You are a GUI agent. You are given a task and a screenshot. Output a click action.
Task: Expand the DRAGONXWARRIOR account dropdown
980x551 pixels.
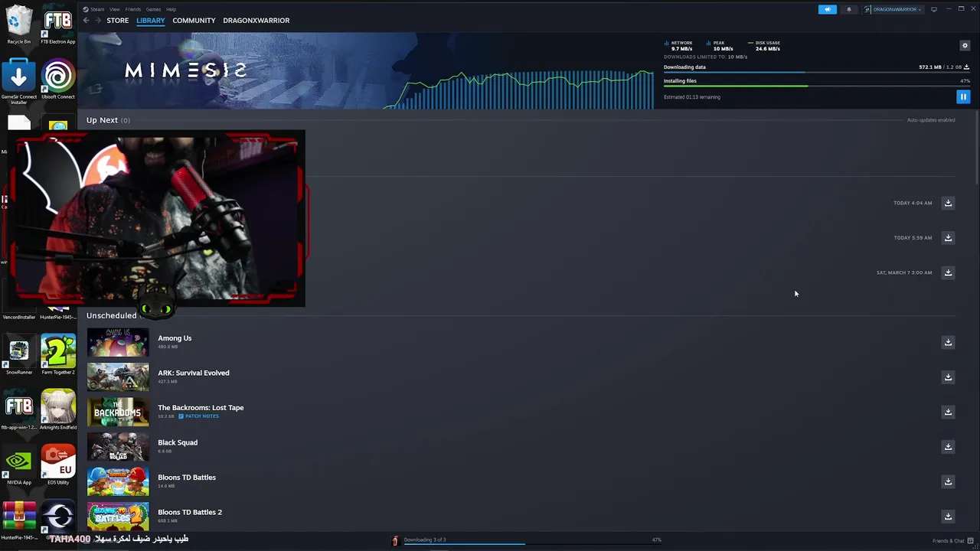pos(893,9)
